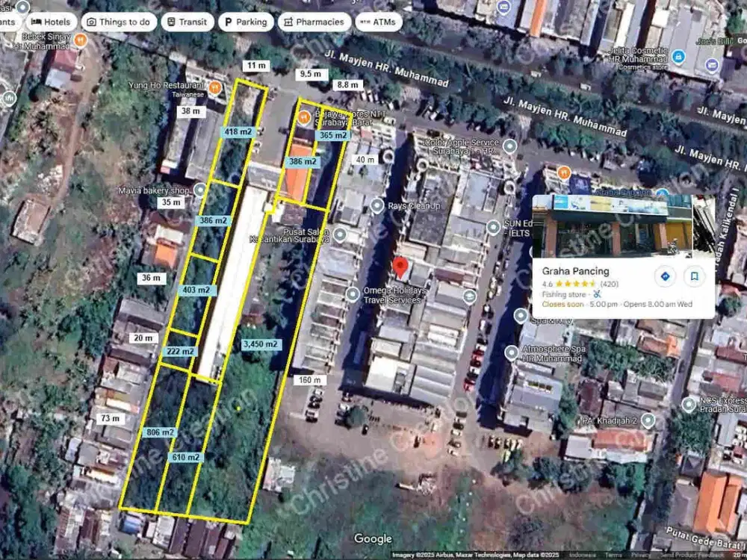
Task: Click the Google logo at the bottom
Action: coord(373,538)
